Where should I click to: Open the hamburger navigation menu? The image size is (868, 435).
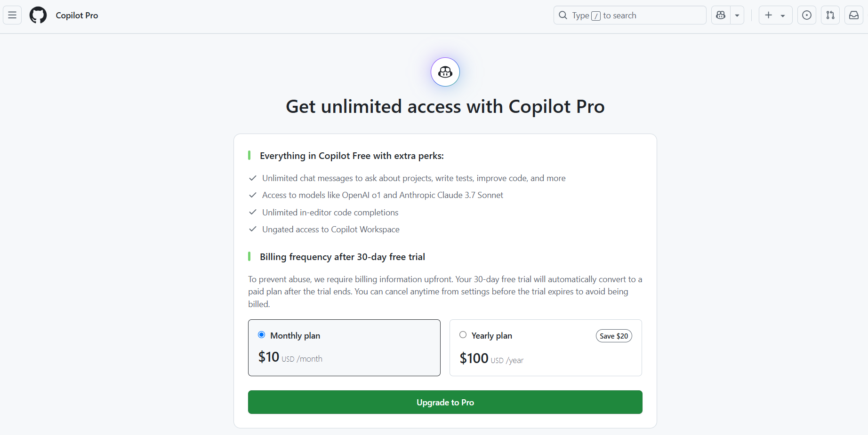(x=12, y=15)
